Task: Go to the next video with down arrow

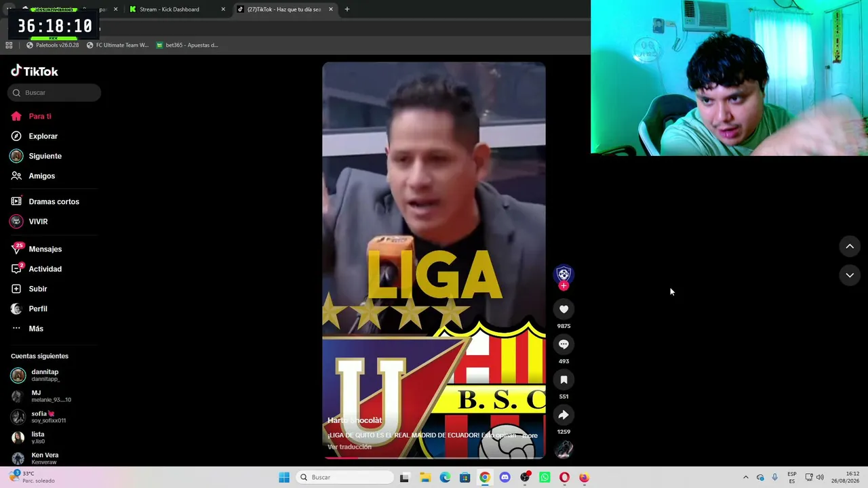Action: (x=850, y=274)
